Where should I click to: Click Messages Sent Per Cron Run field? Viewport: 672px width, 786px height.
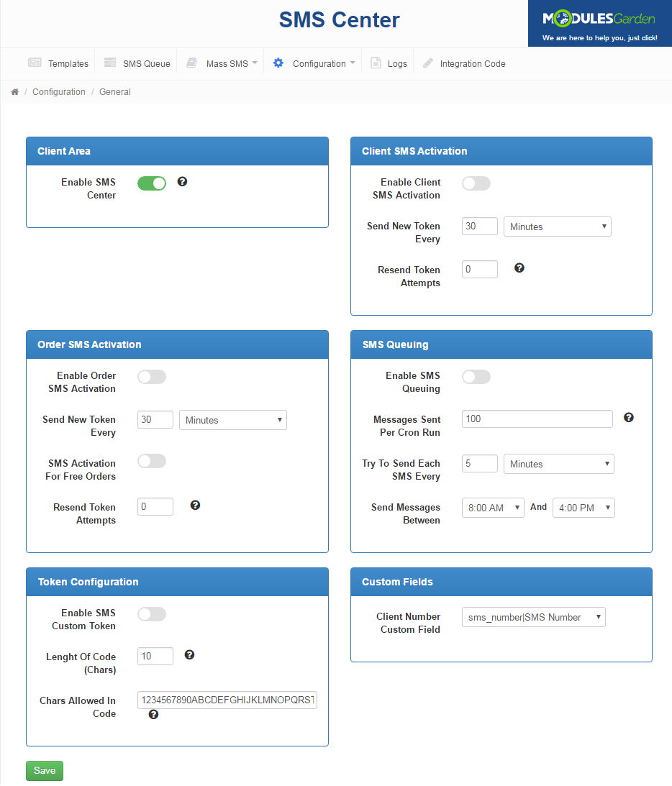537,419
